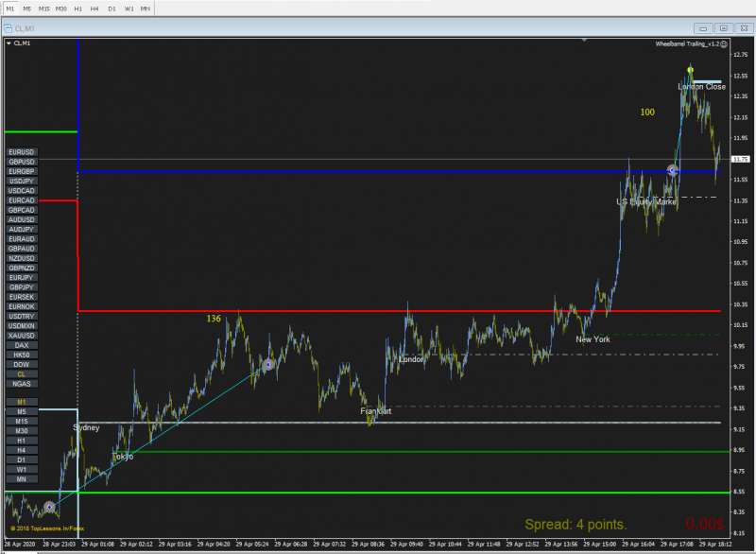This screenshot has width=756, height=554.
Task: Click the trade arrow marker on blue line
Action: point(673,170)
